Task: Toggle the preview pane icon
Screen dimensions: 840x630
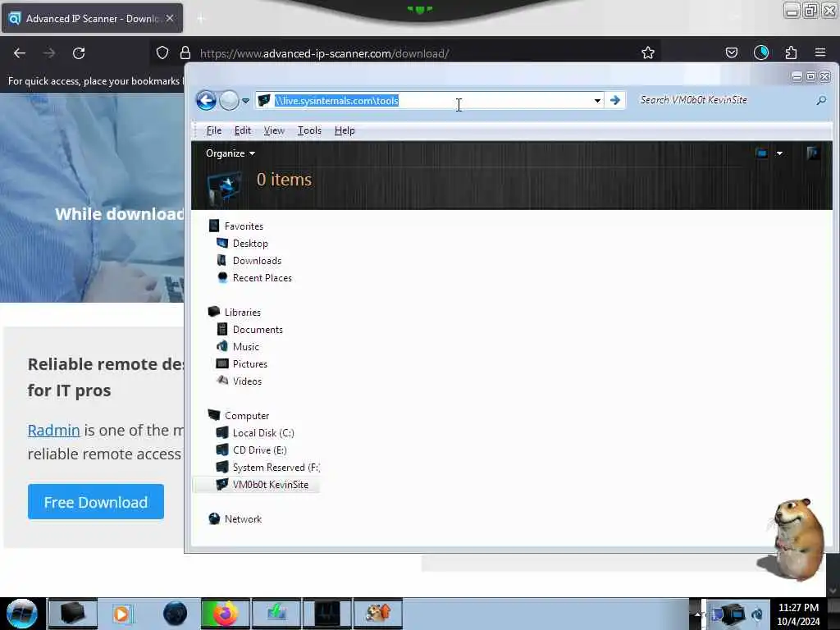Action: coord(813,153)
